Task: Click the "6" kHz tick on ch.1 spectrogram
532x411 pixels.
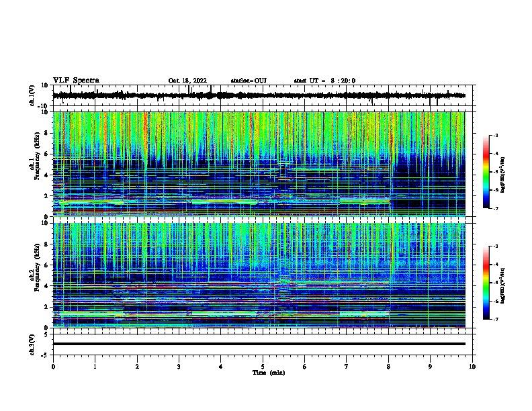Action: click(46, 154)
